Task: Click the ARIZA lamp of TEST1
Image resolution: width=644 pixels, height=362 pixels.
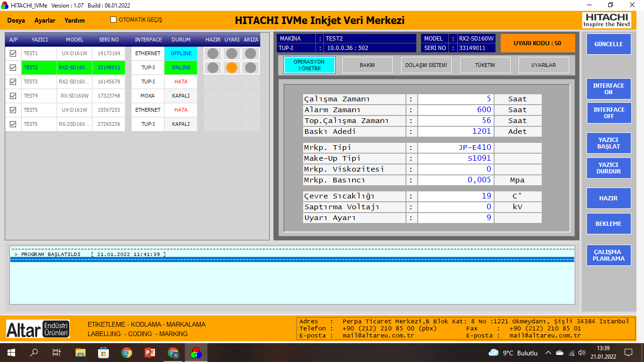Action: click(250, 53)
